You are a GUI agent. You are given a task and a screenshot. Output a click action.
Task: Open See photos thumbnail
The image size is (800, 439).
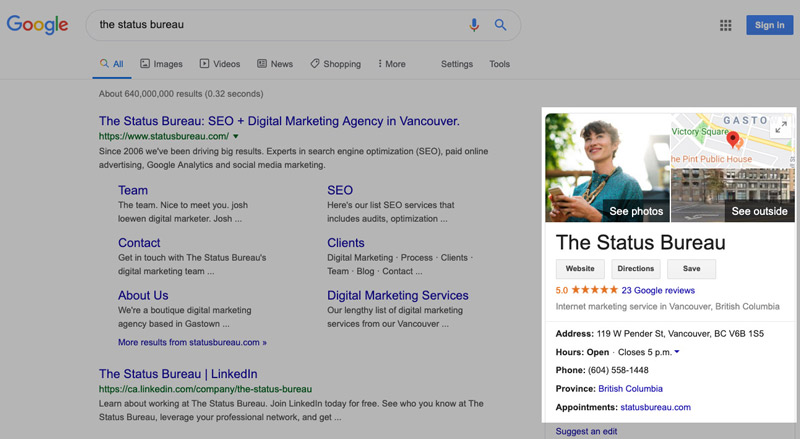coord(607,167)
